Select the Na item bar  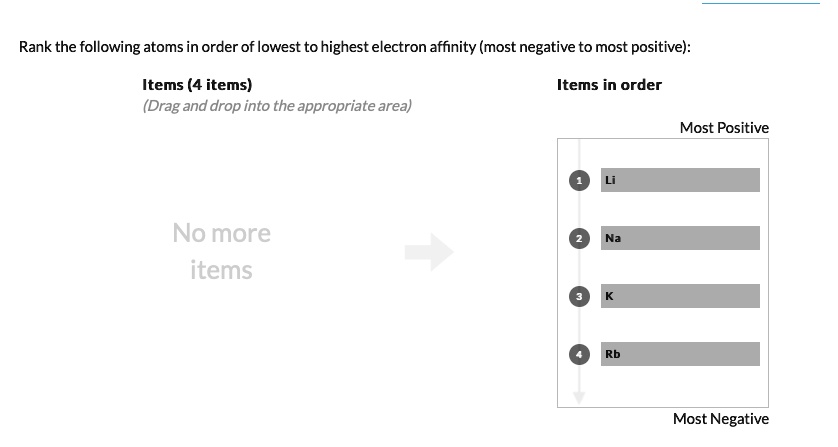pos(680,238)
